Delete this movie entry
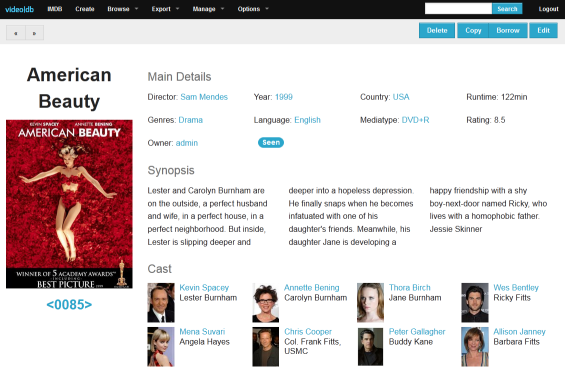 [x=437, y=30]
